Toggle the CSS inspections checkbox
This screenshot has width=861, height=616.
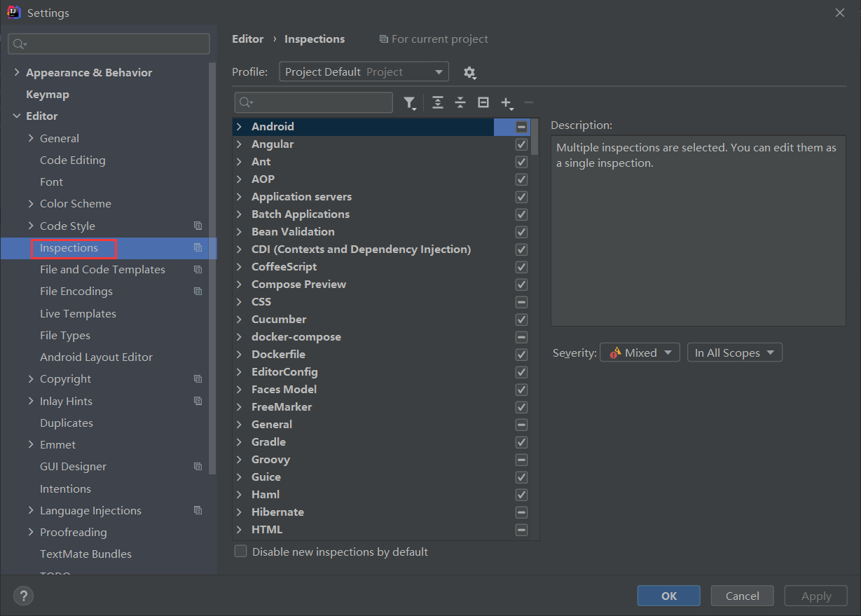pyautogui.click(x=521, y=302)
